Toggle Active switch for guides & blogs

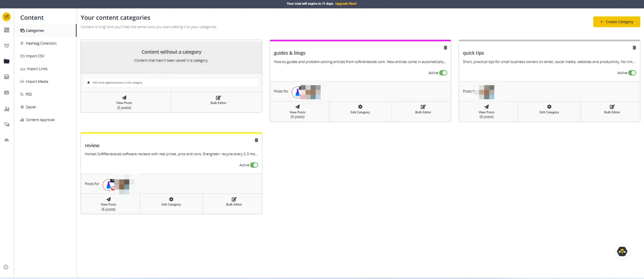click(x=443, y=73)
